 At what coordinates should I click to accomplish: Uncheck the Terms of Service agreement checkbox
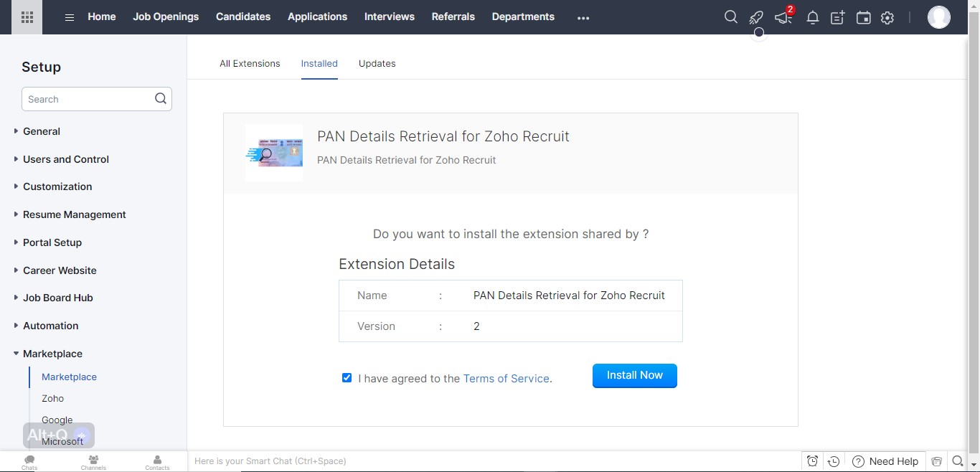347,378
